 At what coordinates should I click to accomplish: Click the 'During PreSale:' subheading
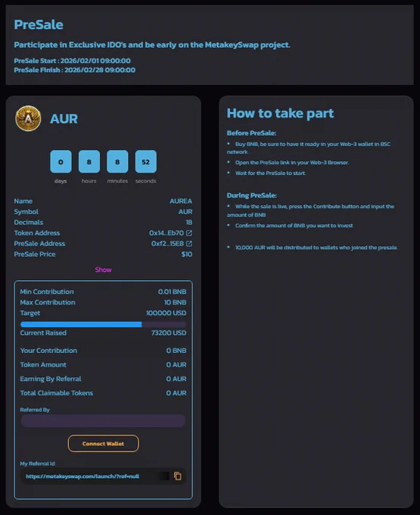(x=252, y=195)
